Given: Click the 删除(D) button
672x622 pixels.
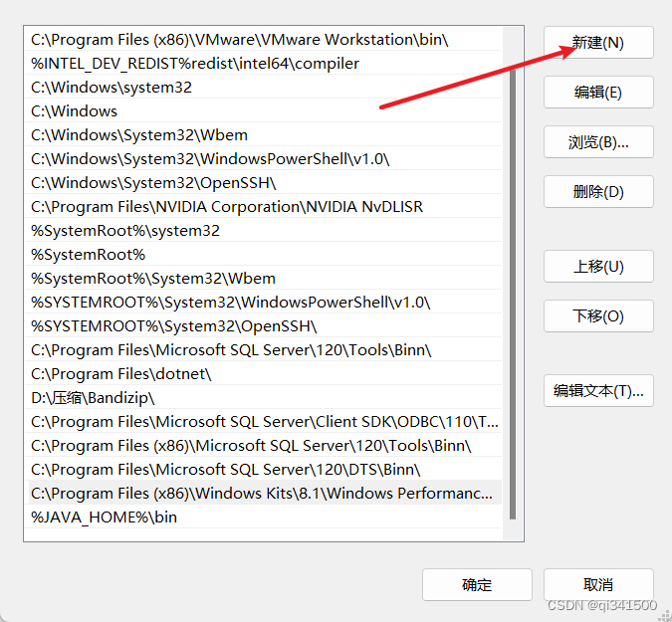Looking at the screenshot, I should 598,191.
